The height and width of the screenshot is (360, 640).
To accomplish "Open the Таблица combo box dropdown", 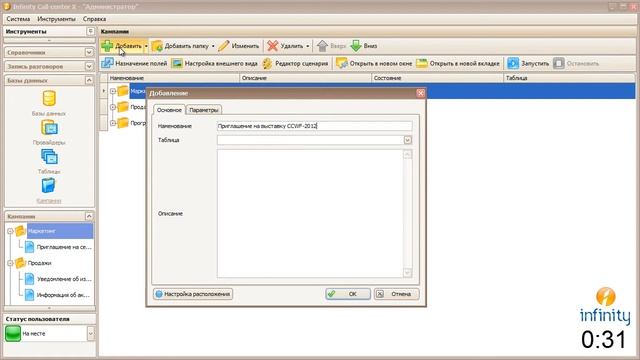I will (407, 140).
